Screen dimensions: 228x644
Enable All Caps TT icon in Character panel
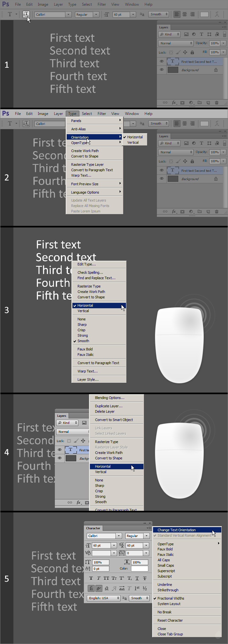106,578
